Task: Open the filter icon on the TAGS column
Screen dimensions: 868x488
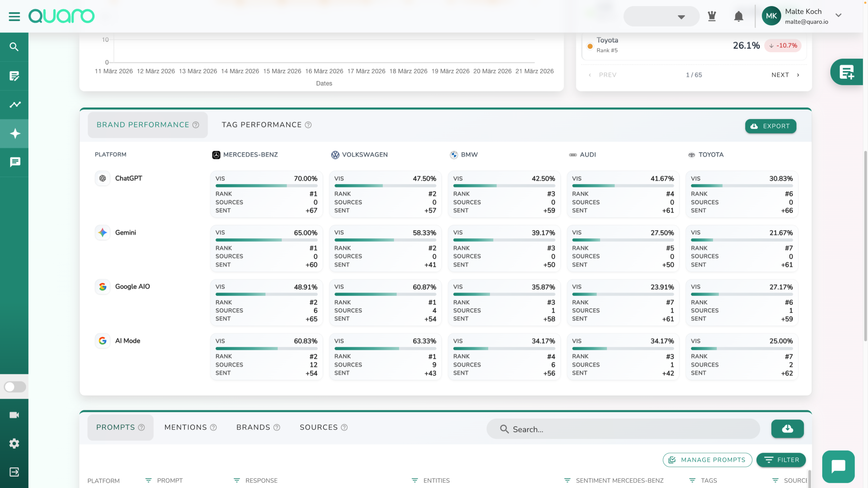Action: click(692, 480)
